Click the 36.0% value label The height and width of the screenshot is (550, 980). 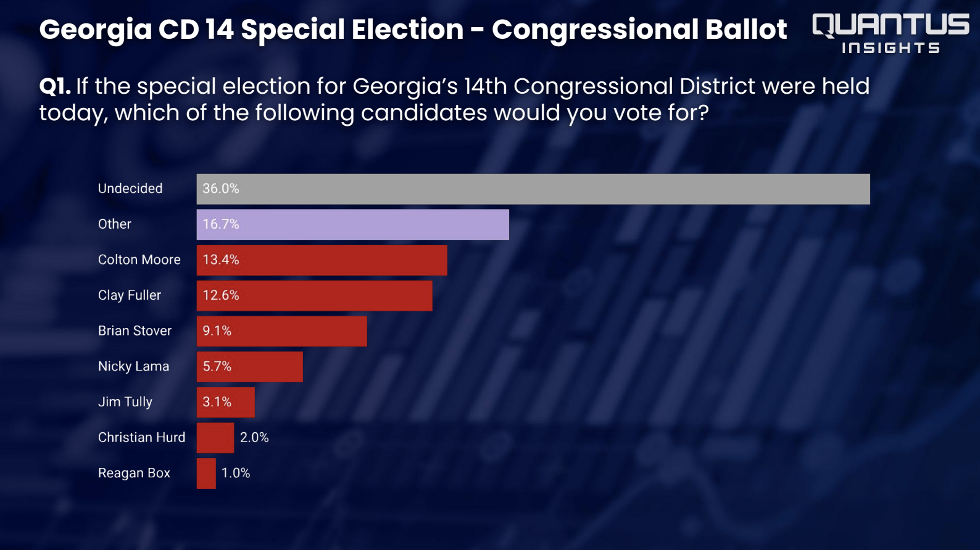pos(221,189)
